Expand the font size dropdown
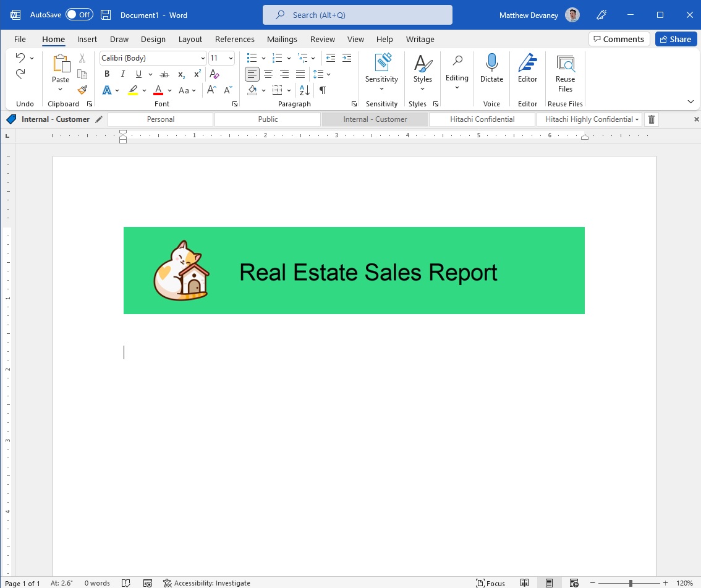The height and width of the screenshot is (588, 701). click(231, 58)
